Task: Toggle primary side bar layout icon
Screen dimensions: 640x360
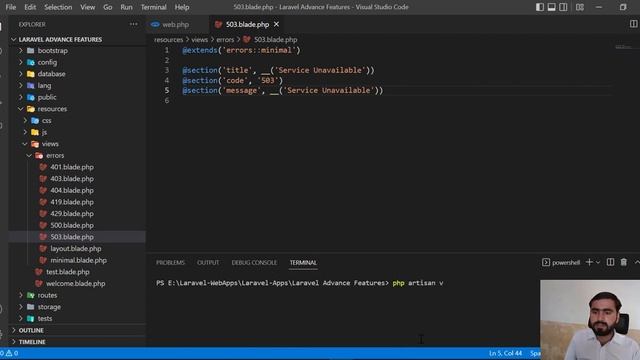Action: [x=540, y=7]
